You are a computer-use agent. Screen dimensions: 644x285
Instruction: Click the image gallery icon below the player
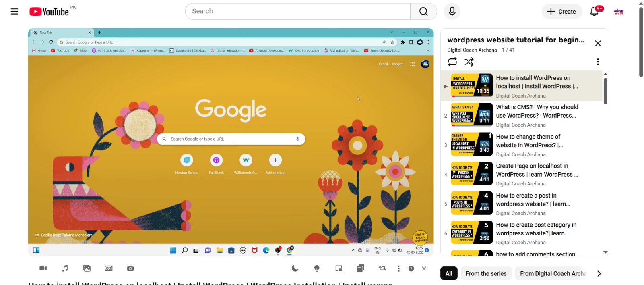[87, 268]
